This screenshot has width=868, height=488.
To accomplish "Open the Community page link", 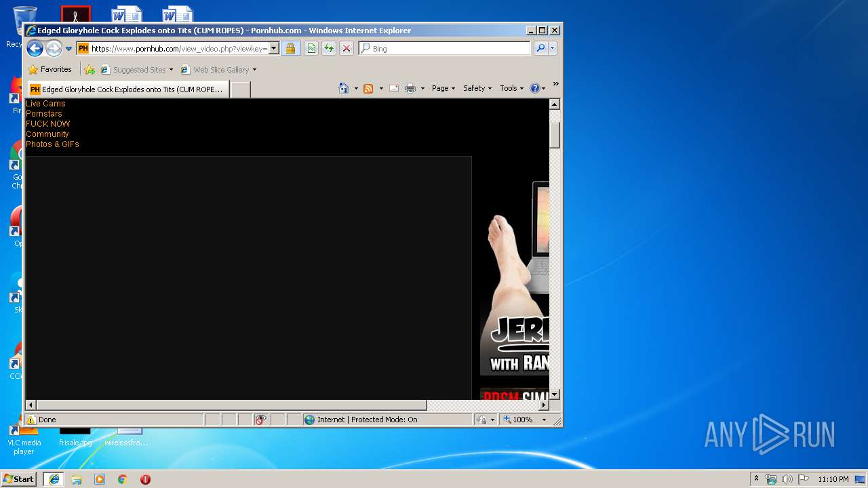I will coord(47,134).
